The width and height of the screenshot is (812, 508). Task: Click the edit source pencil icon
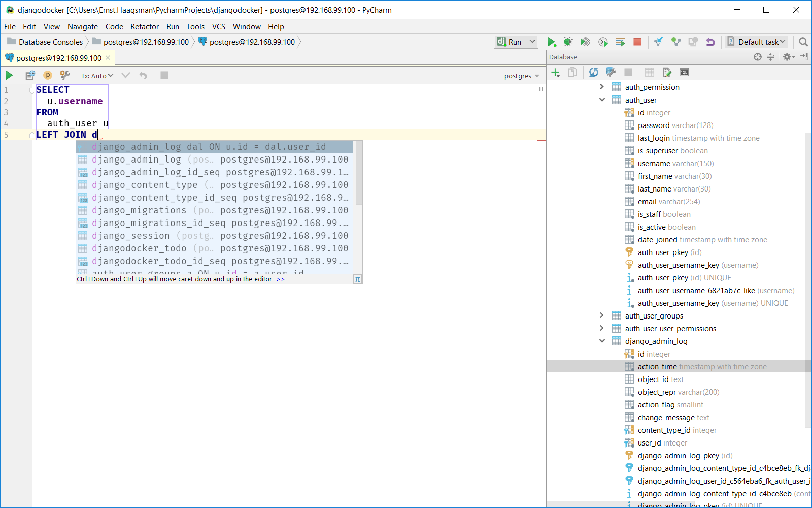tap(667, 72)
